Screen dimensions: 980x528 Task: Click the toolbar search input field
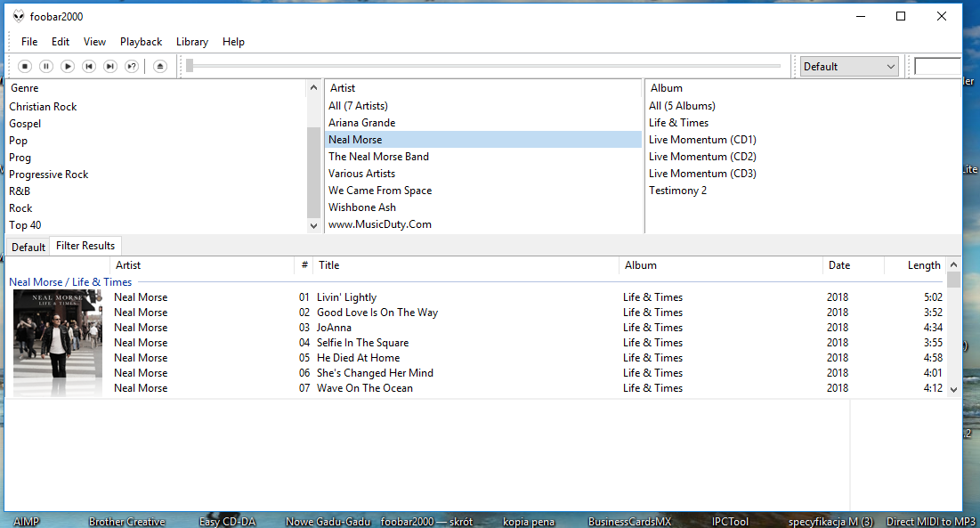[x=937, y=66]
